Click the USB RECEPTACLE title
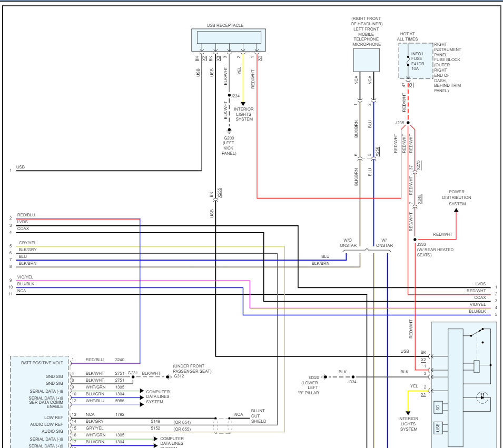The width and height of the screenshot is (503, 448). 225,25
